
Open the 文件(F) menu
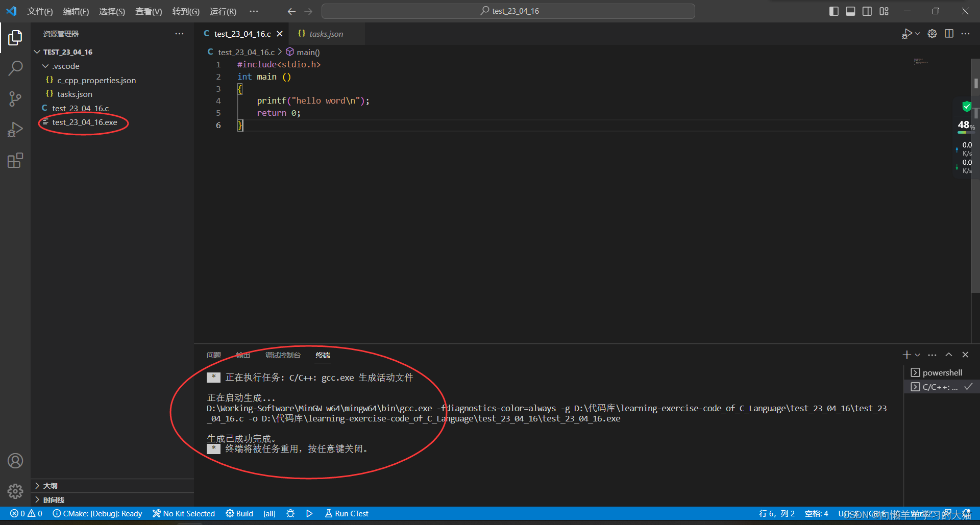coord(40,11)
